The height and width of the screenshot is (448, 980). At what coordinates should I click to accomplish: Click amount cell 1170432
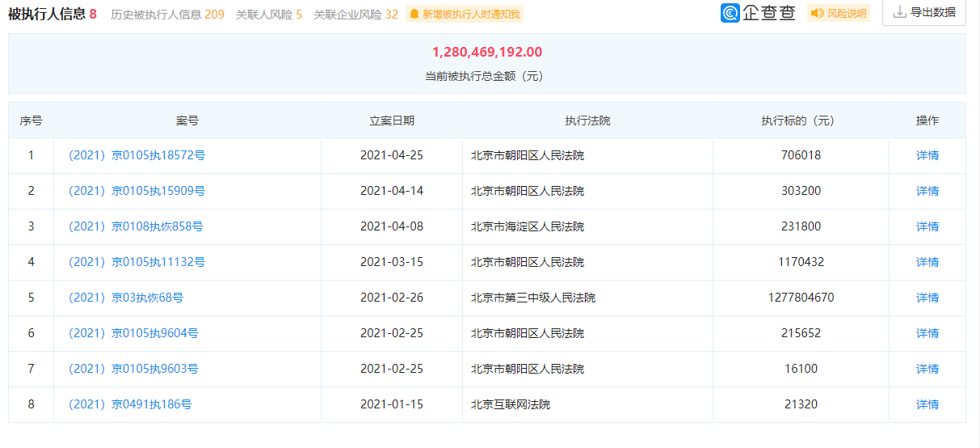(801, 262)
